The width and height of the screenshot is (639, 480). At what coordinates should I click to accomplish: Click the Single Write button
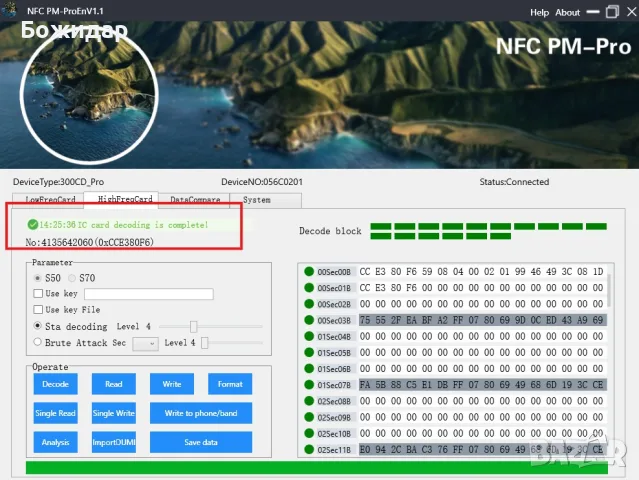114,413
